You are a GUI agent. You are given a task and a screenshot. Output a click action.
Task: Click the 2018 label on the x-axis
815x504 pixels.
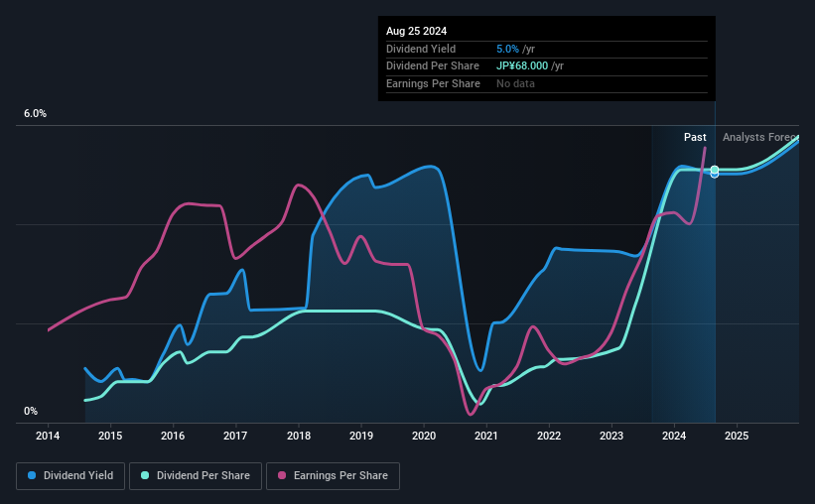[x=298, y=436]
